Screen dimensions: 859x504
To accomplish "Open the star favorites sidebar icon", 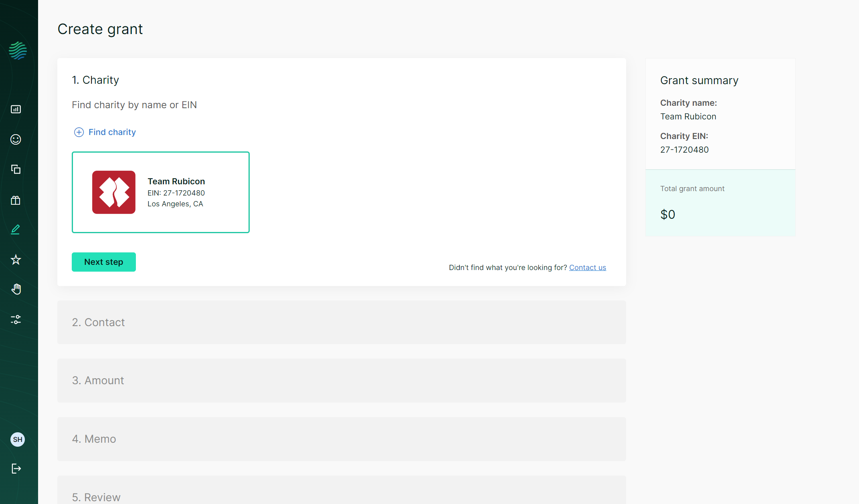I will coord(16,260).
